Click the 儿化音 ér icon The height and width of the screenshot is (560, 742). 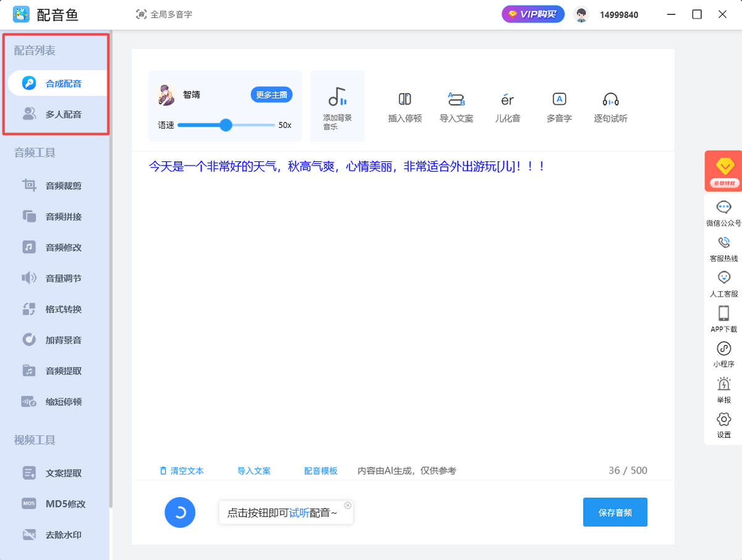[x=508, y=100]
